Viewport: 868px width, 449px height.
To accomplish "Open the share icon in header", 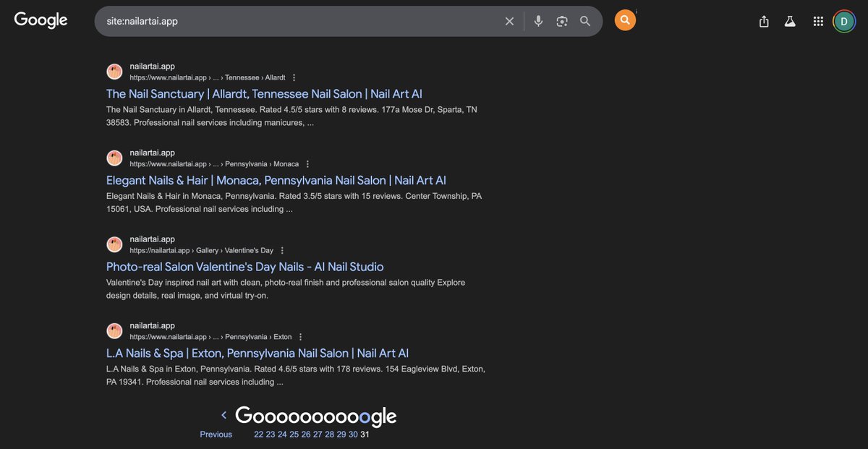I will click(764, 22).
